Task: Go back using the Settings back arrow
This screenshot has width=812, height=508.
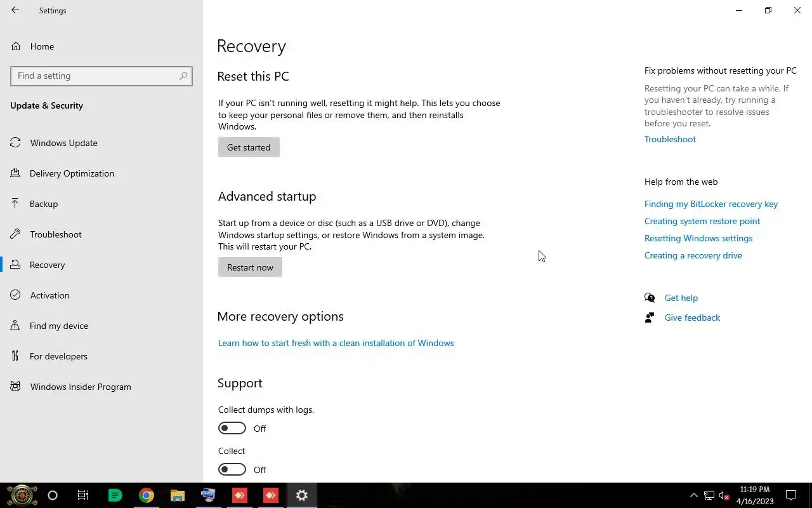Action: coord(15,10)
